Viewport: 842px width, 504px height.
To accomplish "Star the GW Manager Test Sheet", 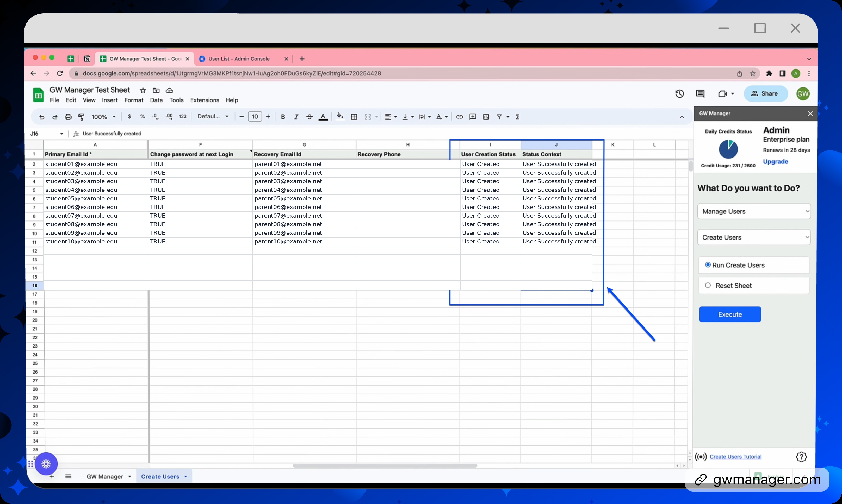I will coord(143,90).
